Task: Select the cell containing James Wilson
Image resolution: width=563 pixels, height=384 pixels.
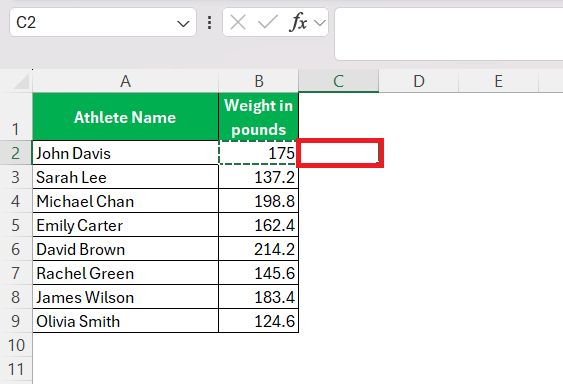Action: tap(125, 297)
